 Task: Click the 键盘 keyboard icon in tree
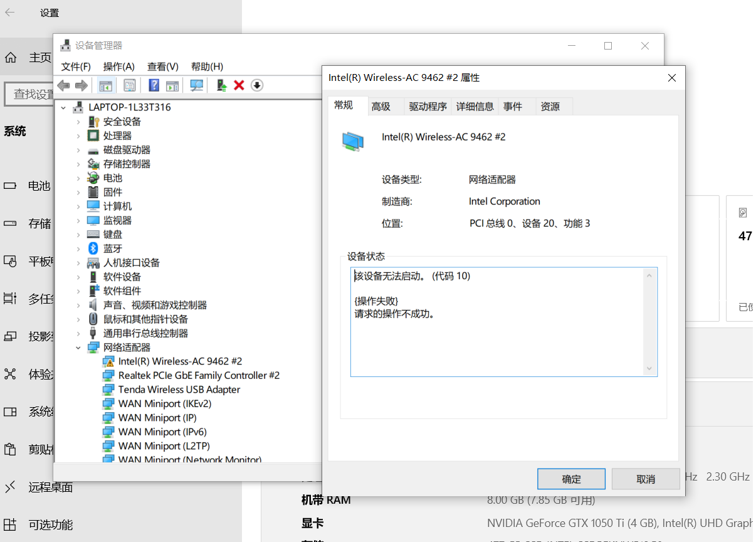point(93,235)
